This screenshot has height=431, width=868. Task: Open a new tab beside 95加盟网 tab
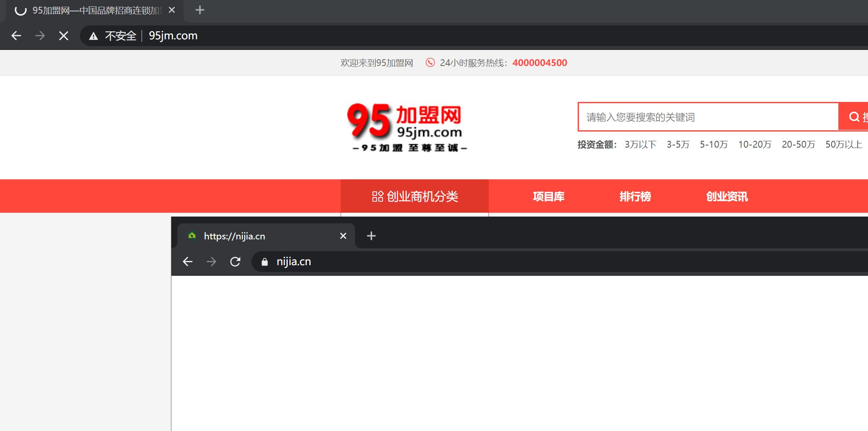click(x=200, y=10)
